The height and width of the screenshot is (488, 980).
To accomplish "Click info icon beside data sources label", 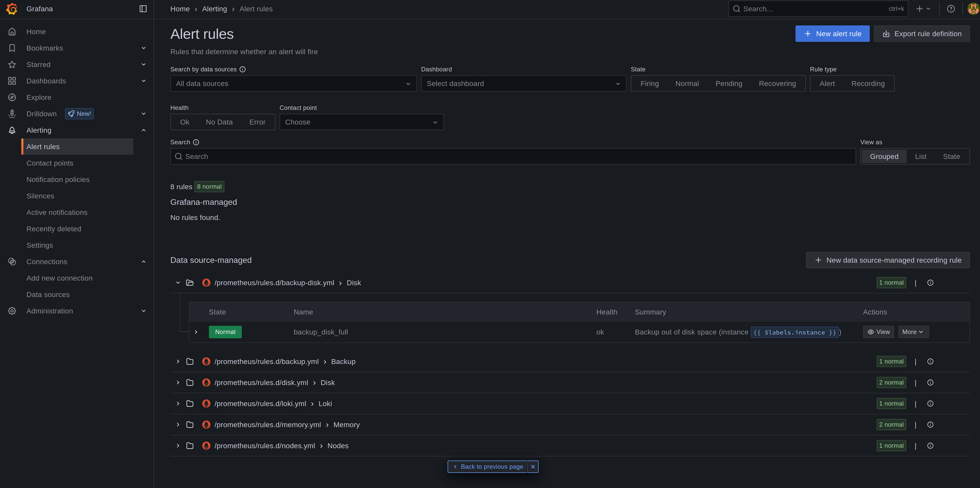I will pyautogui.click(x=243, y=69).
